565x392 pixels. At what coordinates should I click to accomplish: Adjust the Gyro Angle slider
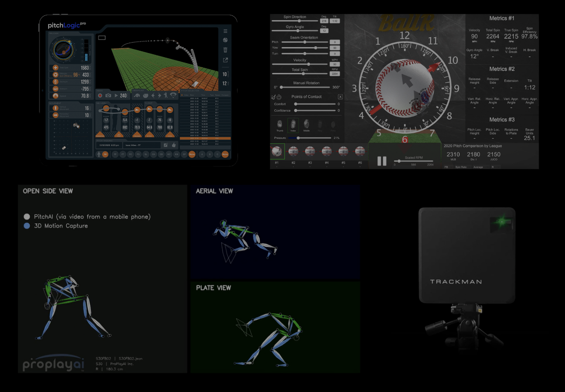coord(295,31)
